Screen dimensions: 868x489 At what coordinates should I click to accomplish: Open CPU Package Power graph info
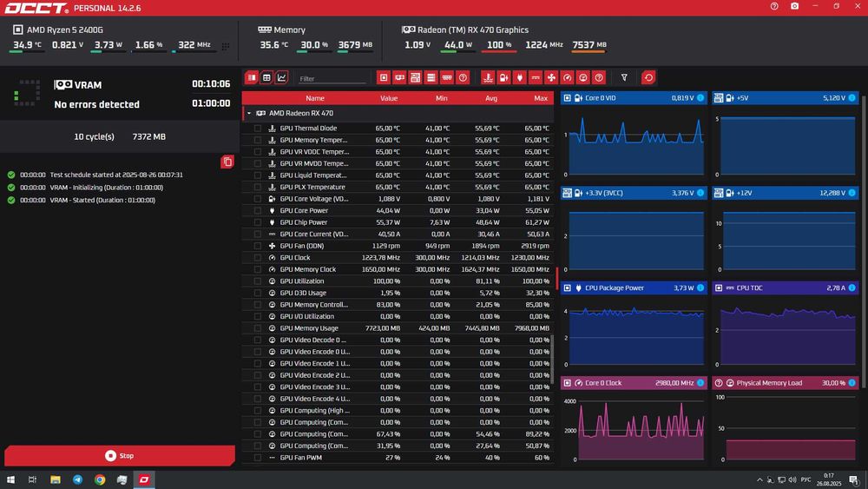700,288
